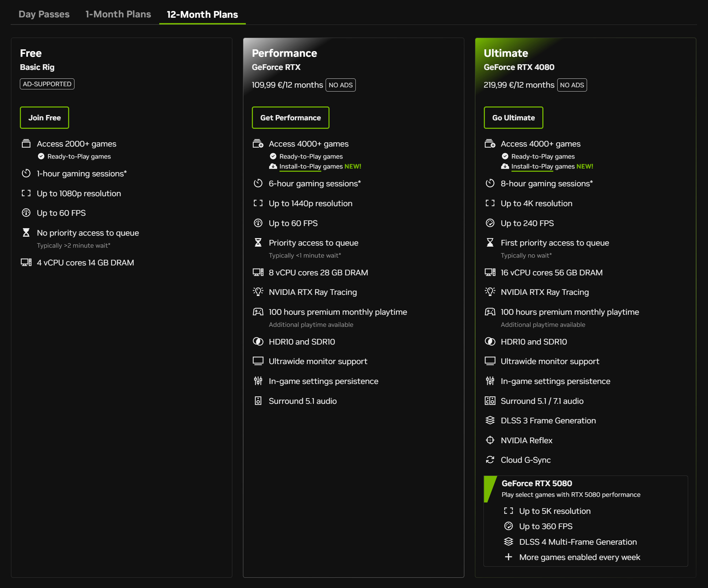Image resolution: width=708 pixels, height=588 pixels.
Task: Open Performance plan Install-to-Play link
Action: pos(300,166)
